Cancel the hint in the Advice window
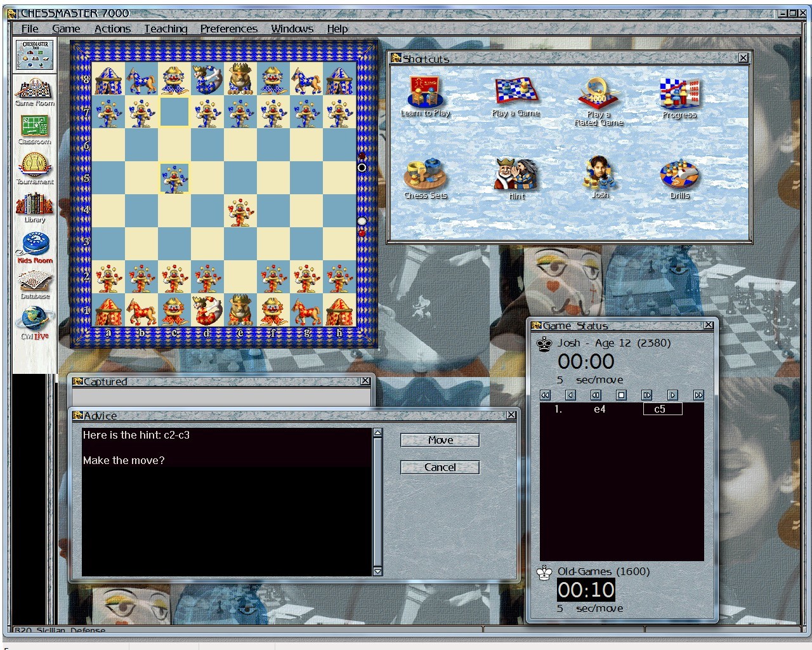This screenshot has height=650, width=812. pos(440,467)
